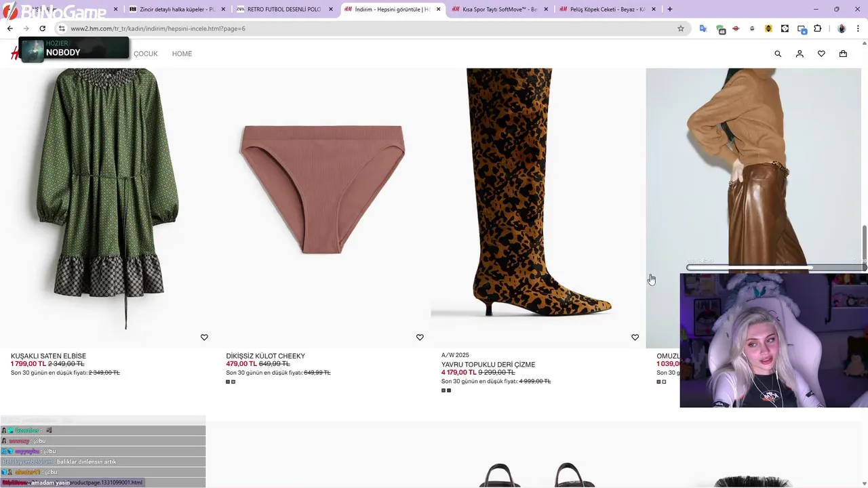868x488 pixels.
Task: Reload the page with the refresh icon
Action: (42, 28)
